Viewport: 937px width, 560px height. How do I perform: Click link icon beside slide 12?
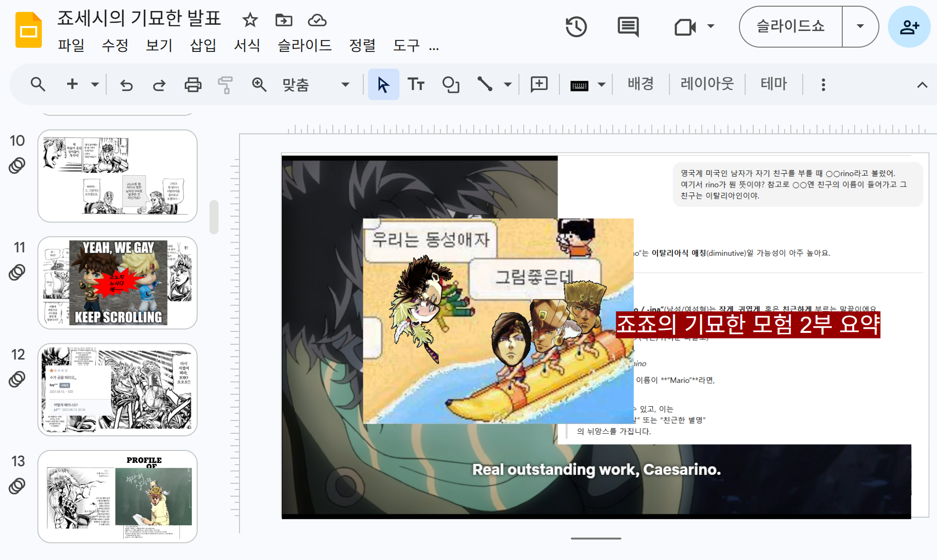tap(17, 379)
